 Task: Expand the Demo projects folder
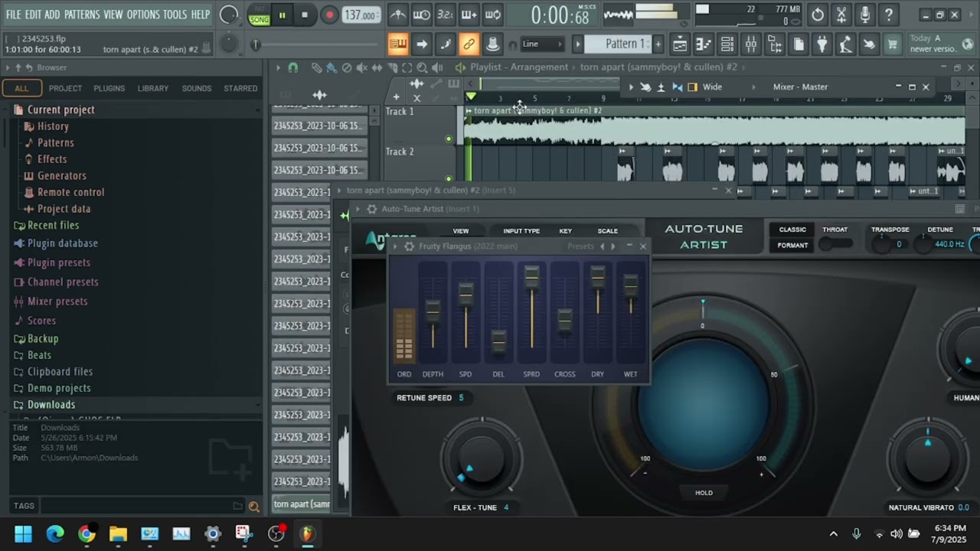59,389
